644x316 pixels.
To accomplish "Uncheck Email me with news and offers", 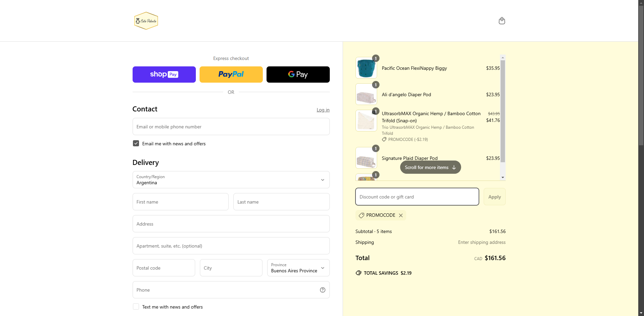I will pos(136,143).
